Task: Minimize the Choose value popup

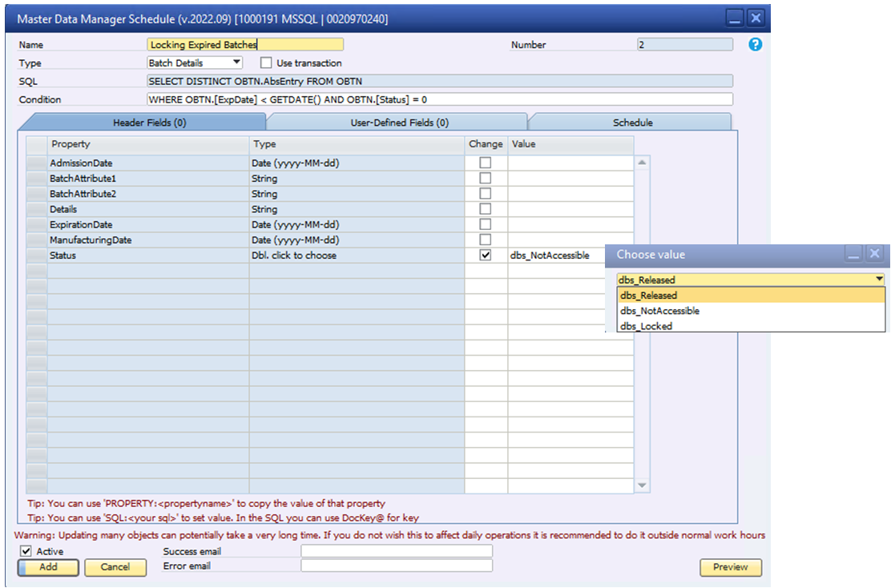Action: point(853,254)
